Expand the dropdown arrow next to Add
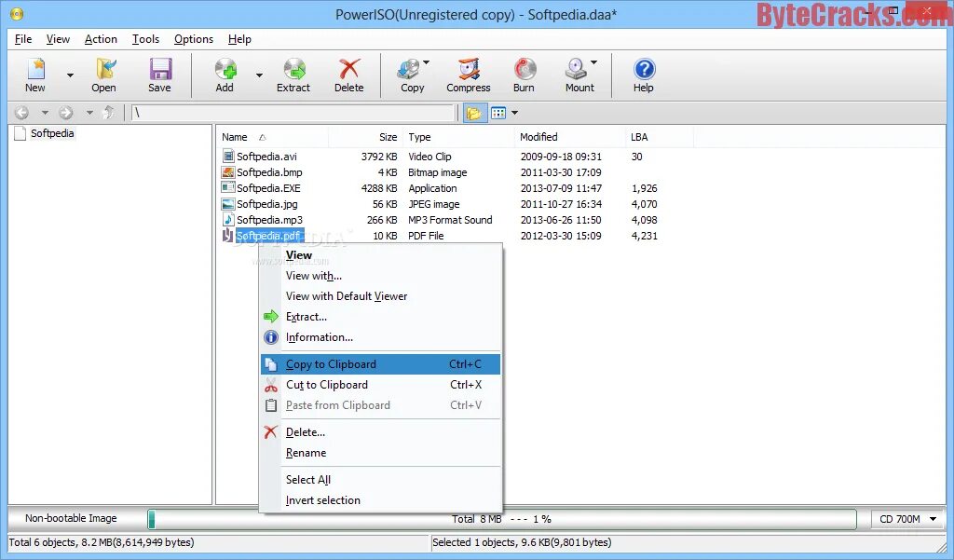 (259, 75)
